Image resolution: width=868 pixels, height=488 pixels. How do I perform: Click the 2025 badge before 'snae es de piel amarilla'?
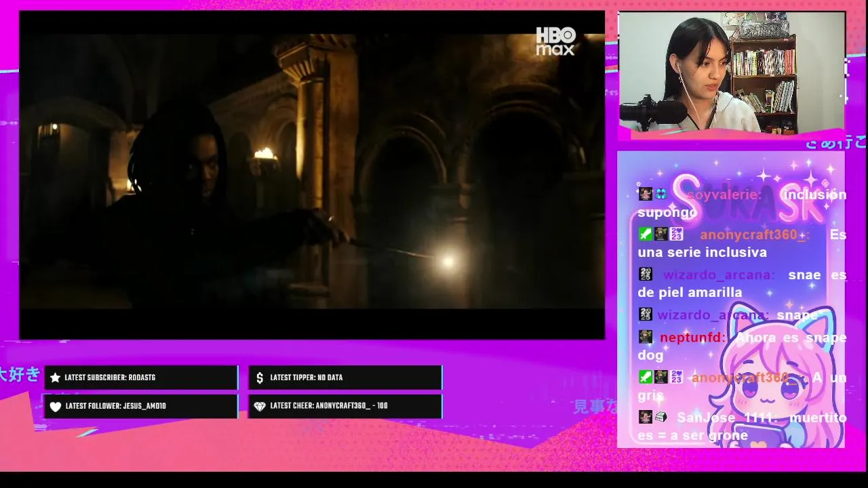click(x=645, y=274)
